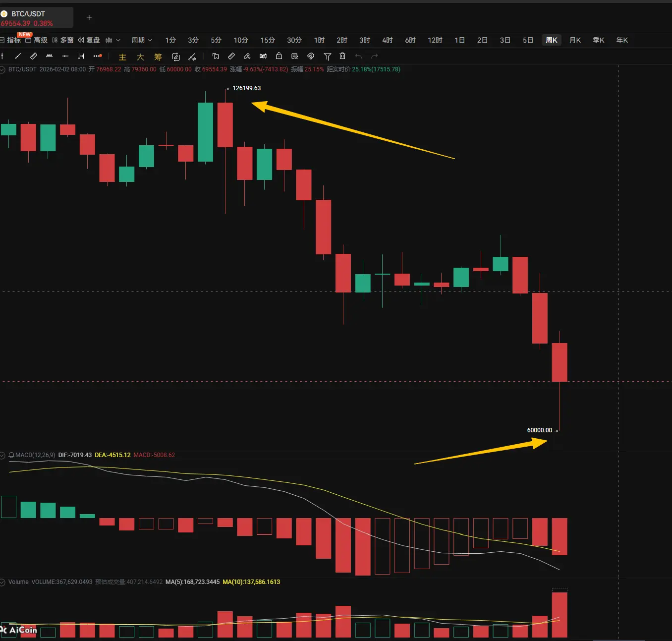Select the 年K yearly candle tab

point(622,40)
